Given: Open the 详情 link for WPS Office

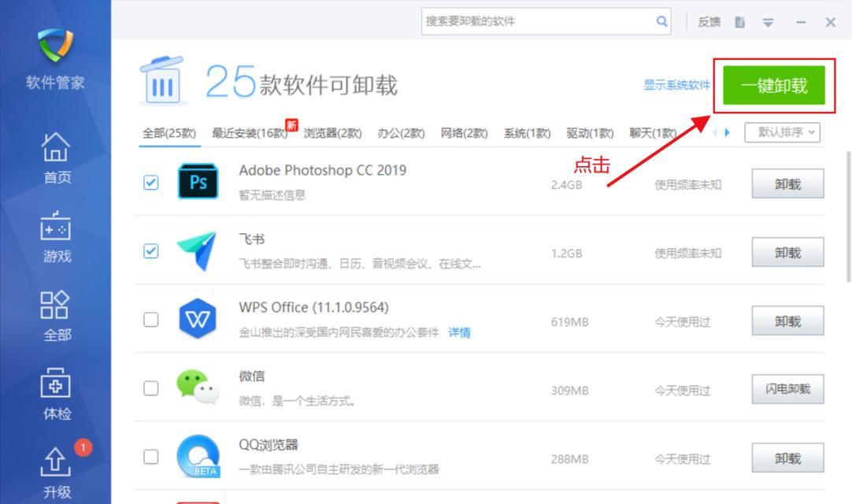Looking at the screenshot, I should (x=459, y=333).
